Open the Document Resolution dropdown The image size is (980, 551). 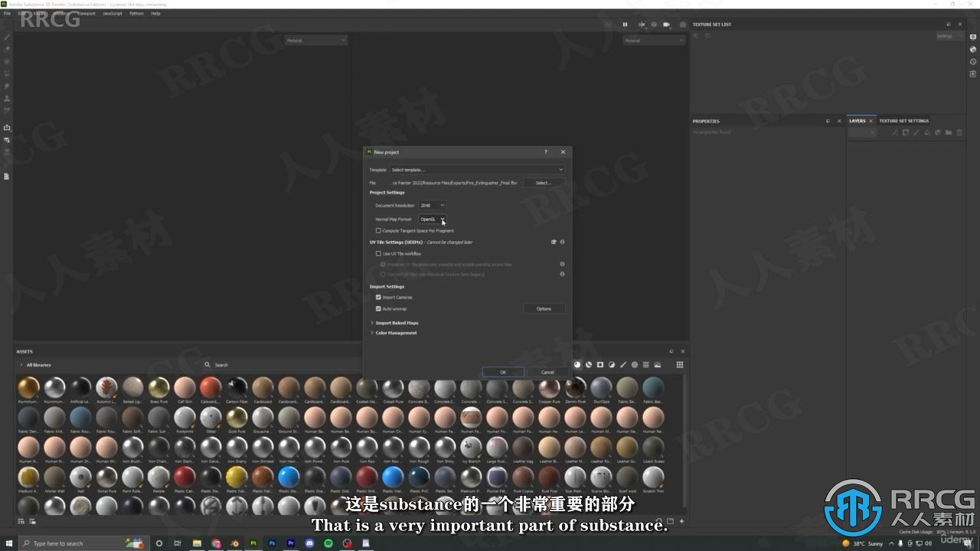coord(433,205)
